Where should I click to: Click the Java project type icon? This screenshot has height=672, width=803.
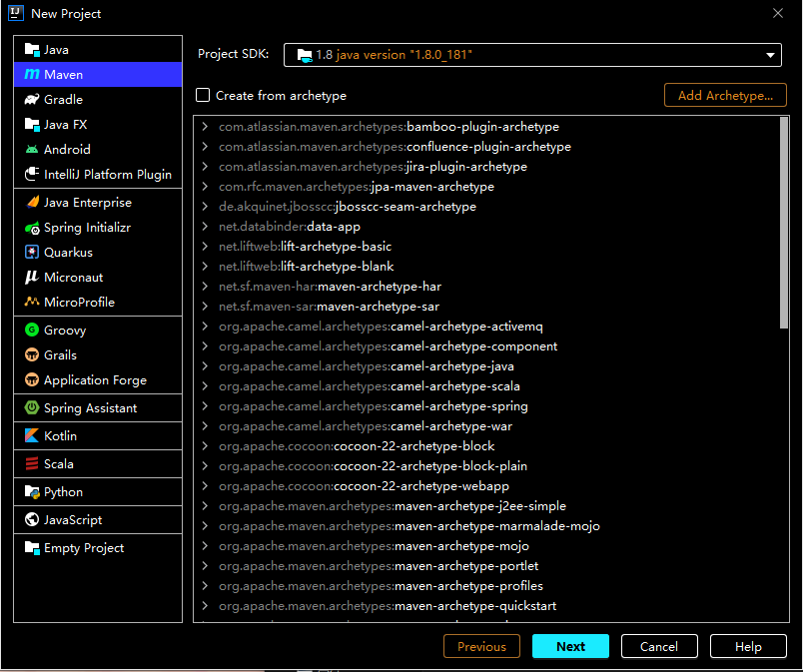[32, 50]
